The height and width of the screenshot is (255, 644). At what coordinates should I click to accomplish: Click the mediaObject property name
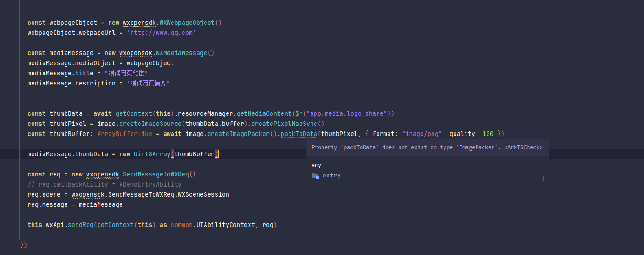(x=95, y=63)
